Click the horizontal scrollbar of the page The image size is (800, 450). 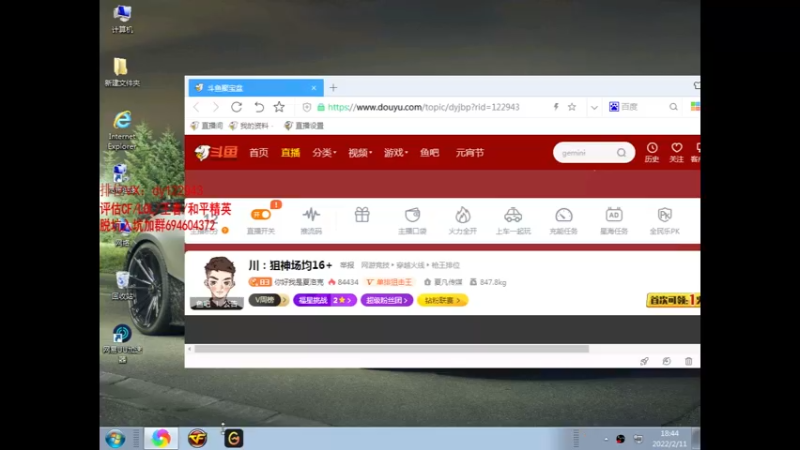(391, 349)
